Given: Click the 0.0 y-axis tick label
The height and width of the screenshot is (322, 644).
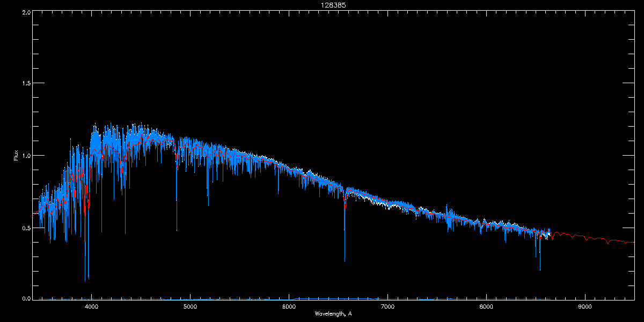Looking at the screenshot, I should coord(26,298).
